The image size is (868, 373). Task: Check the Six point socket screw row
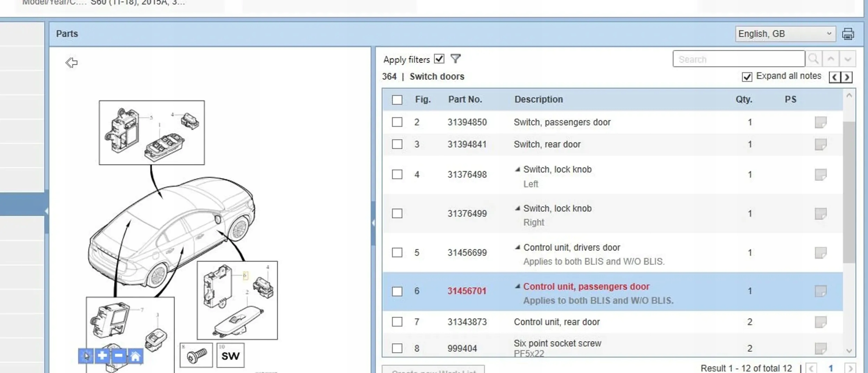pos(397,348)
